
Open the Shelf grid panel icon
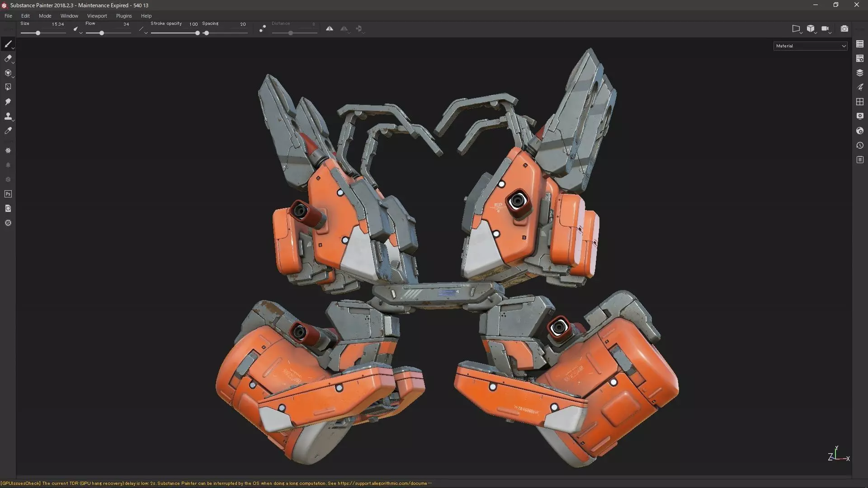coord(860,102)
